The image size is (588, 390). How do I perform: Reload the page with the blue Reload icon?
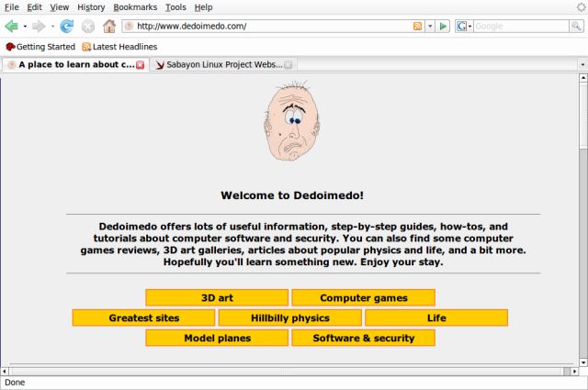tap(67, 27)
